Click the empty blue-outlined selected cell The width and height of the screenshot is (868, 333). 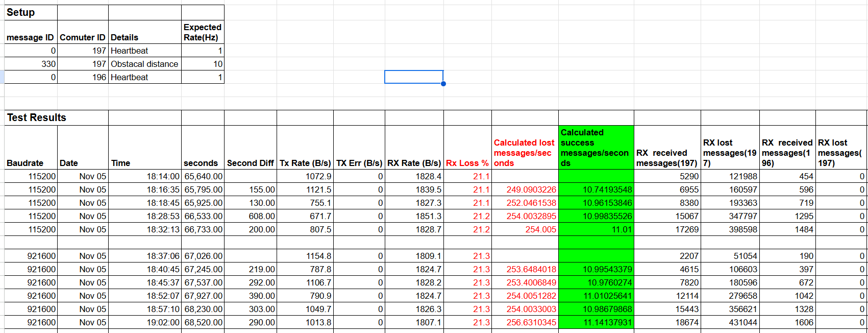[413, 77]
